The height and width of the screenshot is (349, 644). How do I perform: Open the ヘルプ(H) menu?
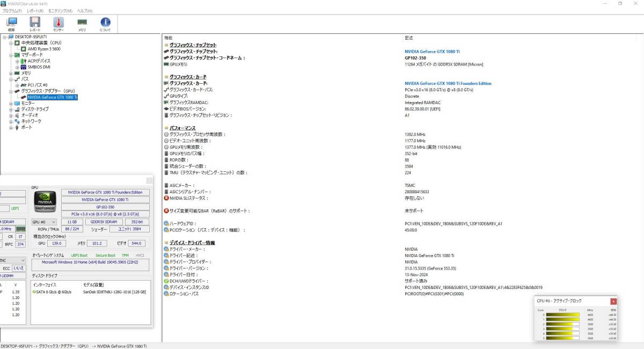(x=84, y=11)
